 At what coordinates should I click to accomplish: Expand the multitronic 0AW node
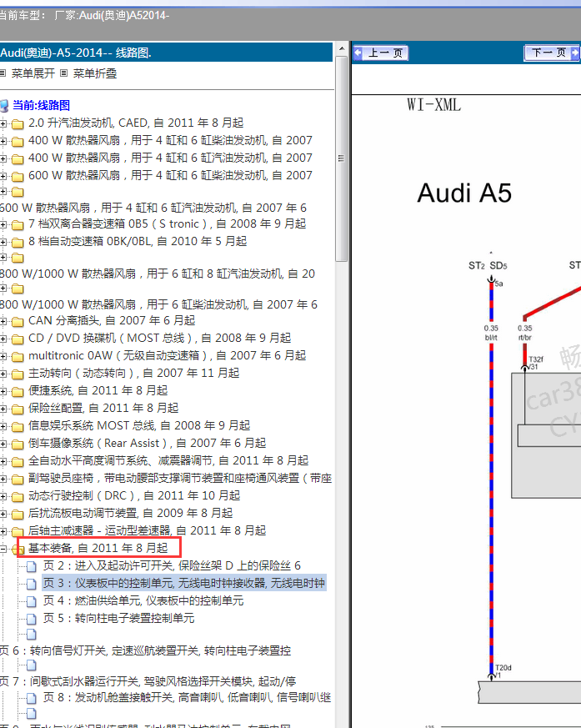point(3,357)
